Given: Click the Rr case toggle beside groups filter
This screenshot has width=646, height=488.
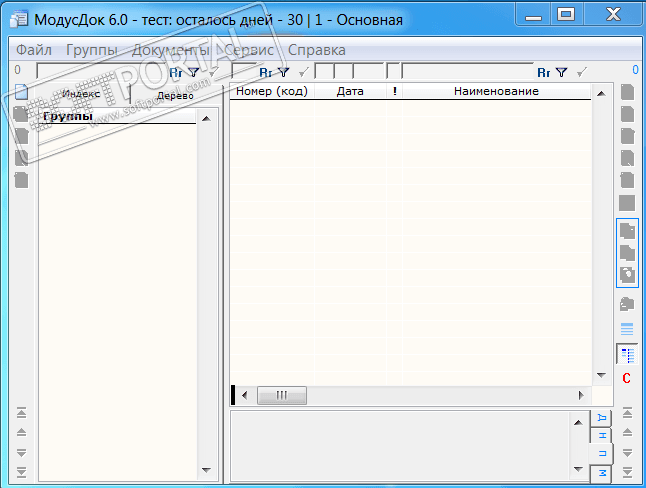Looking at the screenshot, I should tap(176, 73).
